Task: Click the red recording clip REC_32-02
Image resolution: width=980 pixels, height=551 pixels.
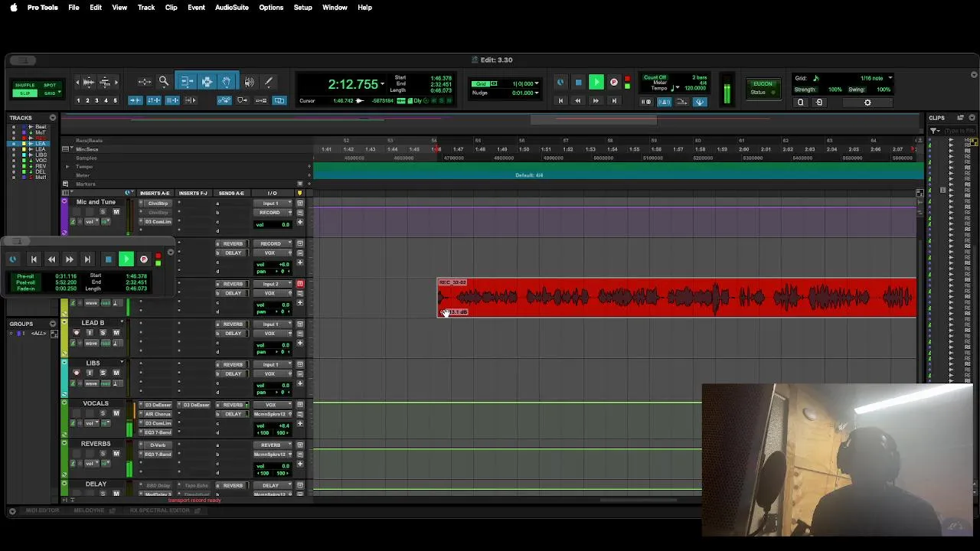Action: [676, 298]
